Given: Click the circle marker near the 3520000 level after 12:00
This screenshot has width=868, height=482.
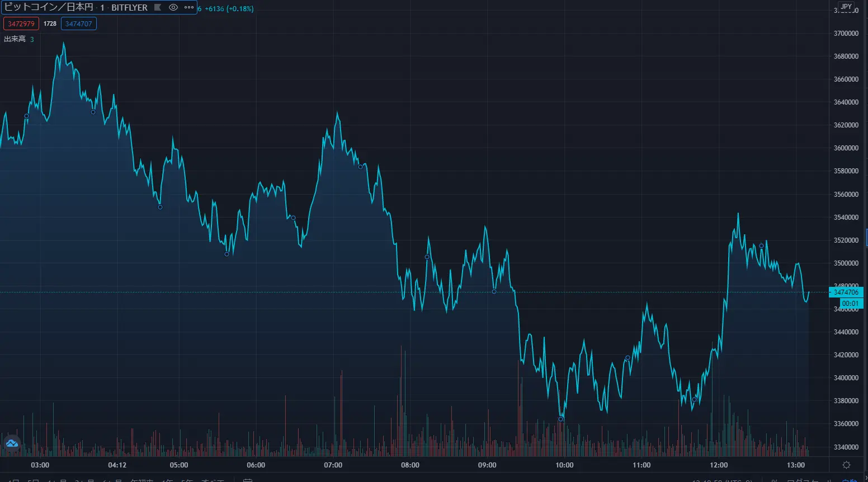Looking at the screenshot, I should pyautogui.click(x=761, y=246).
